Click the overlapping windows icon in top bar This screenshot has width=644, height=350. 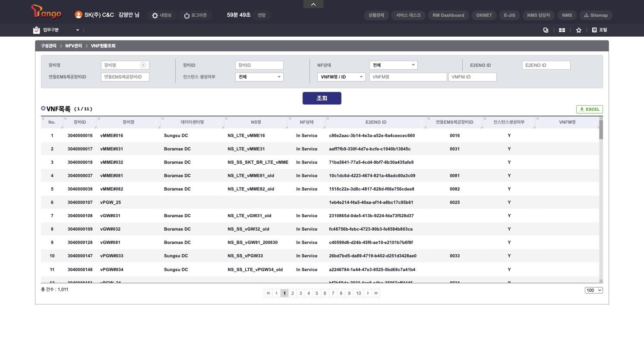pos(546,30)
